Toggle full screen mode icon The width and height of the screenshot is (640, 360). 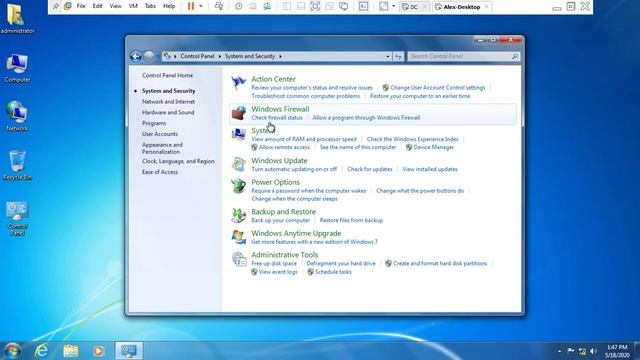pos(315,6)
